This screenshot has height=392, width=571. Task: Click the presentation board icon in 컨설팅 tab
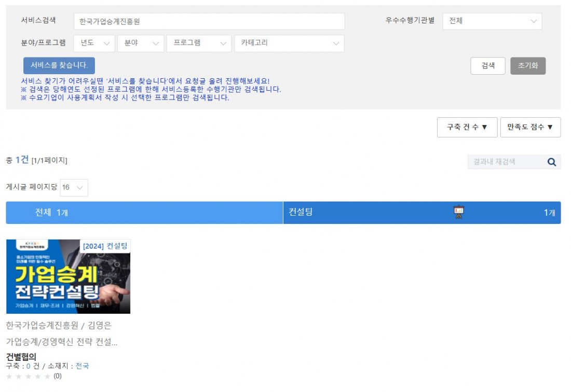458,213
